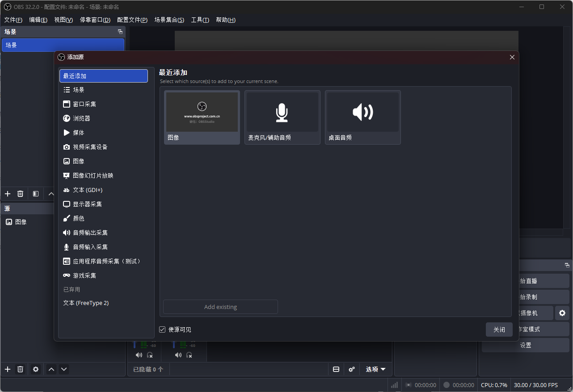
Task: Choose the 文本 (GDI+) text source
Action: [x=104, y=190]
